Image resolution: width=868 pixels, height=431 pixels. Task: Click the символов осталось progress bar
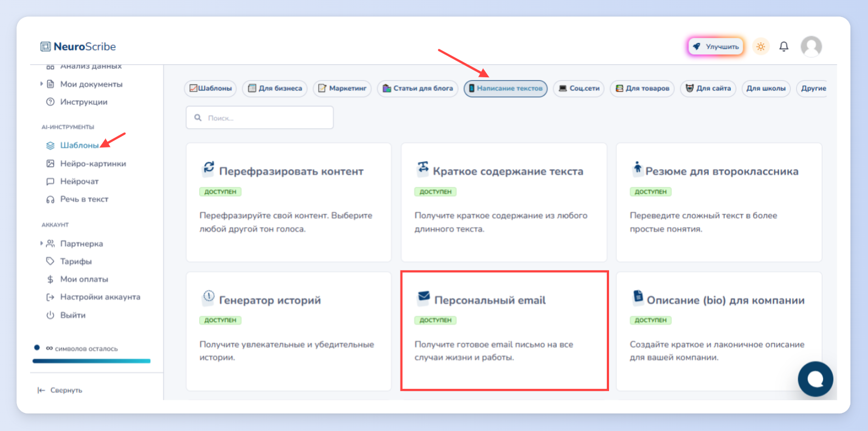click(x=91, y=361)
